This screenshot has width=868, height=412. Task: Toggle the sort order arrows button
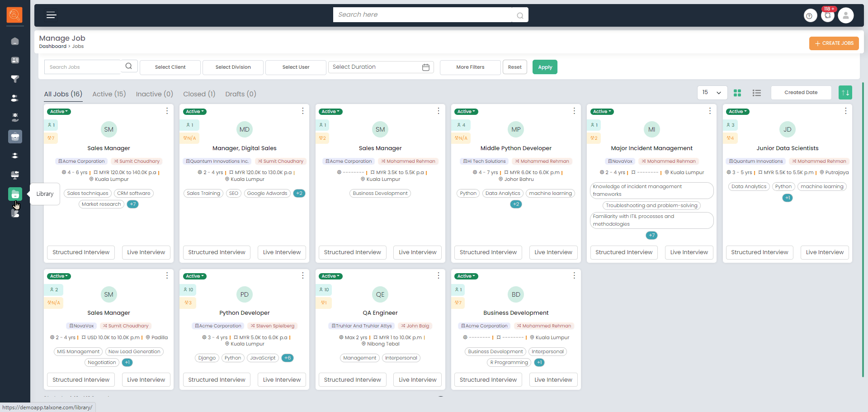[x=845, y=93]
